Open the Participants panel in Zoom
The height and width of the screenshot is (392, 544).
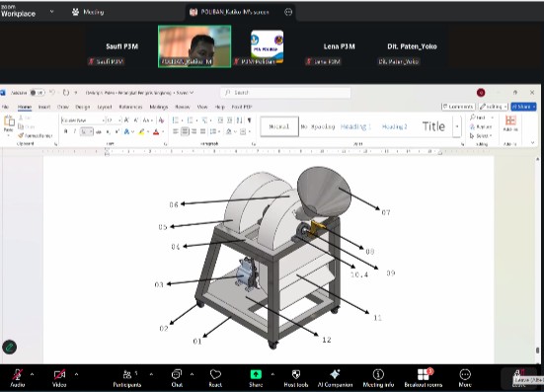point(127,378)
